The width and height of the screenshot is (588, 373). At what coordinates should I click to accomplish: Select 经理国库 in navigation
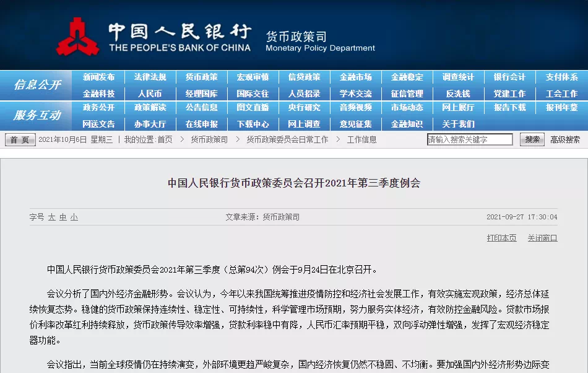click(x=201, y=94)
